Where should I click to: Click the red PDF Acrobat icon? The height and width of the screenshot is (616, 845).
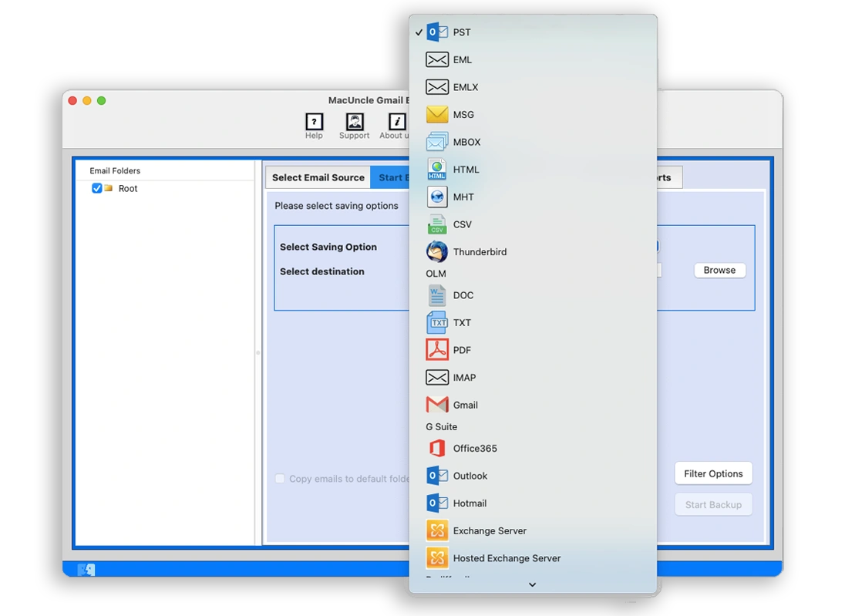[436, 350]
